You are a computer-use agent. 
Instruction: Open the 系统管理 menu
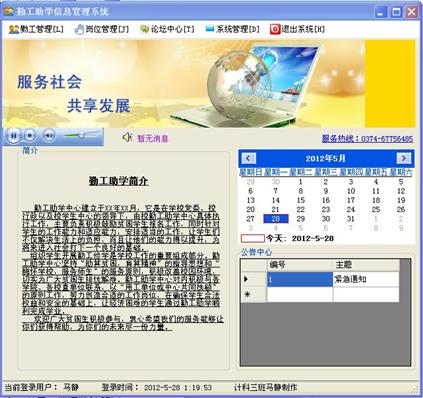coord(232,29)
